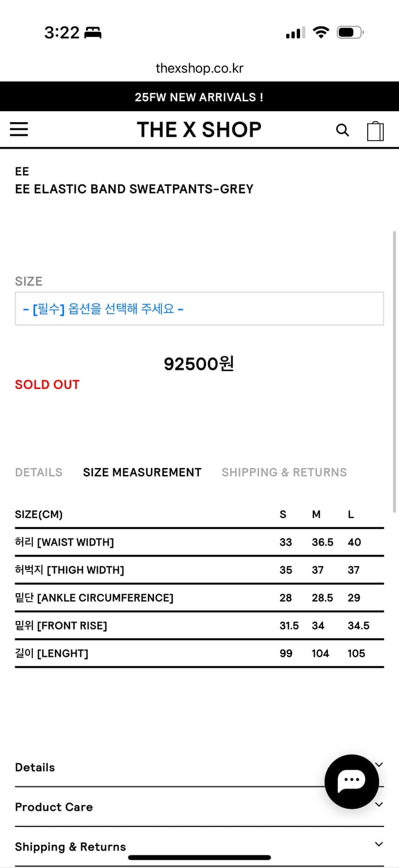Click the search magnifier icon
The width and height of the screenshot is (399, 868).
click(x=343, y=130)
